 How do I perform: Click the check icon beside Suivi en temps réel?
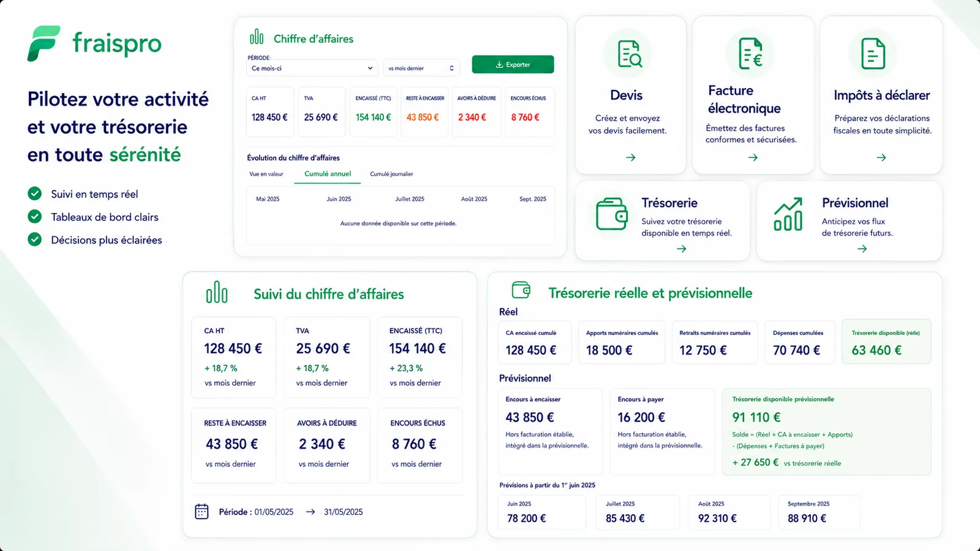[35, 193]
